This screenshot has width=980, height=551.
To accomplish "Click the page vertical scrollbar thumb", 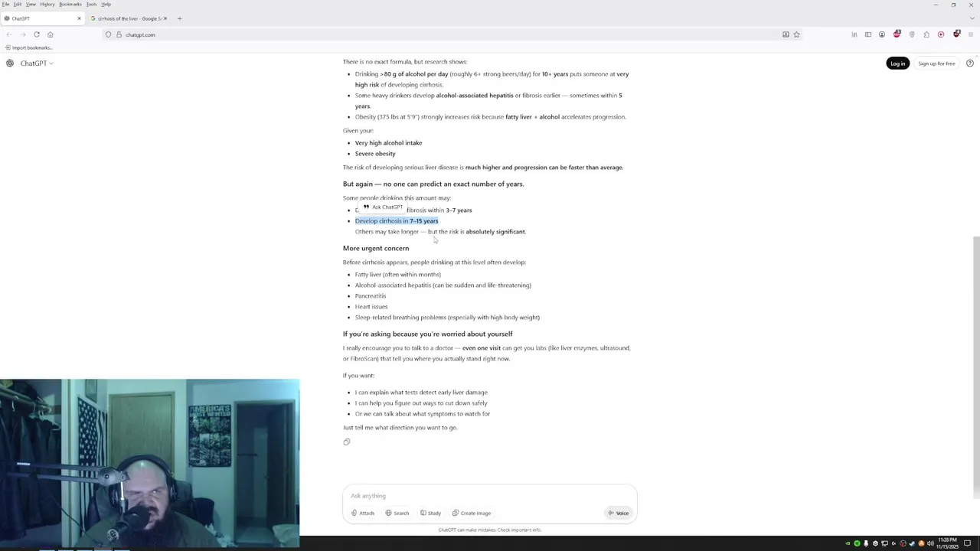I will [976, 367].
